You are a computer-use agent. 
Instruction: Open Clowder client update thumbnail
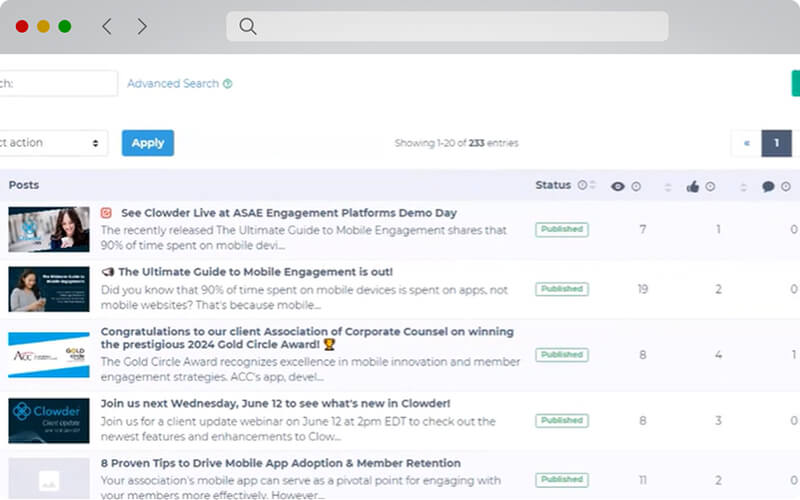point(49,421)
